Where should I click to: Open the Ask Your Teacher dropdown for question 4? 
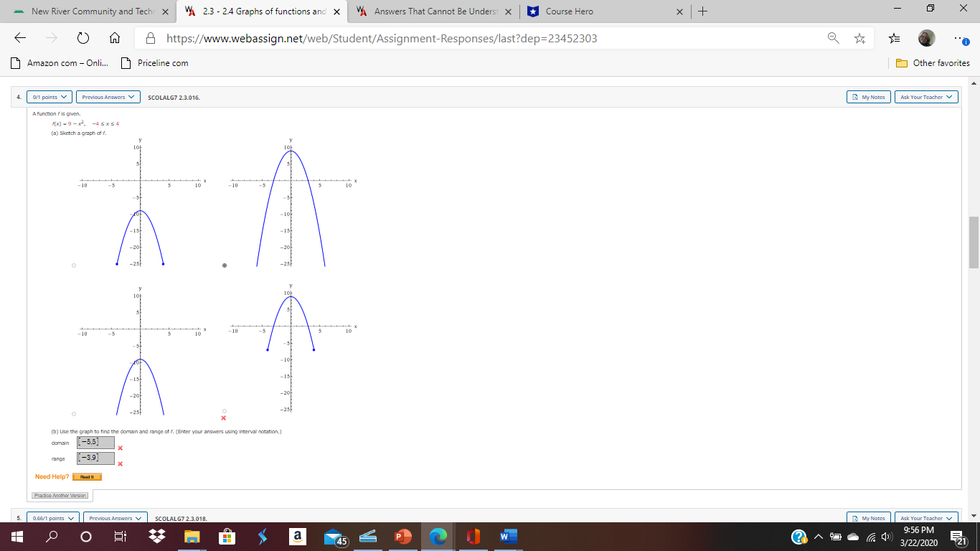pyautogui.click(x=926, y=97)
